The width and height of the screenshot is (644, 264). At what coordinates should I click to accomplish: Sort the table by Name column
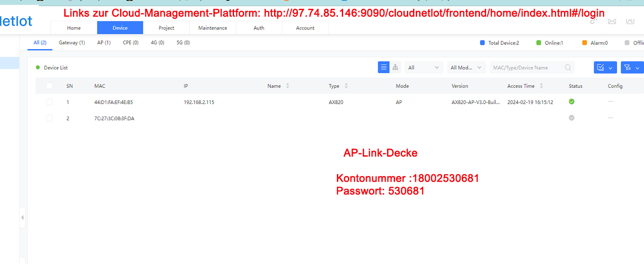[288, 86]
